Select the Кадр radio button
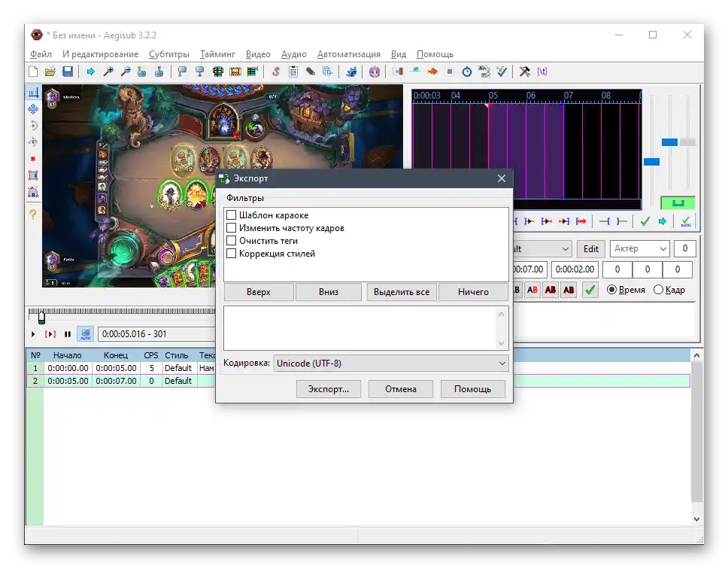The image size is (728, 569). [x=658, y=290]
